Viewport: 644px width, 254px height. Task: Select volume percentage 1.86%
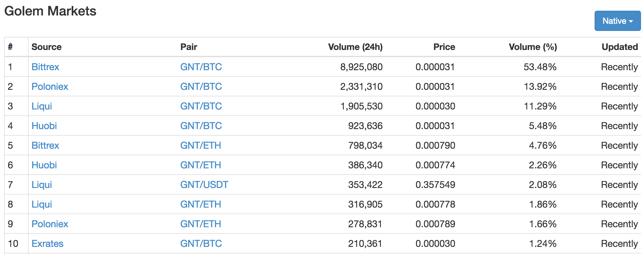[x=543, y=204]
